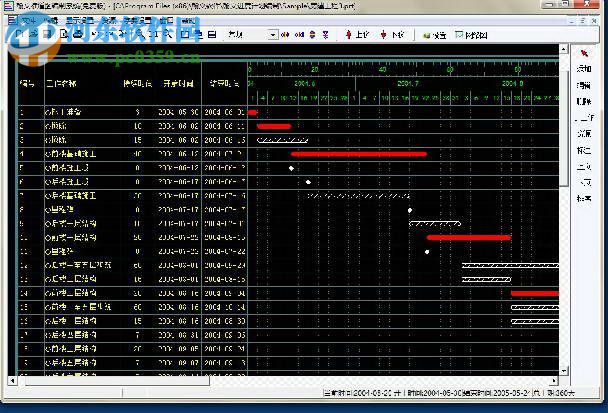Screen dimensions: 608x413
Task: Click the first red-dot icon right of the toolbar dropdown
Action: pyautogui.click(x=285, y=35)
